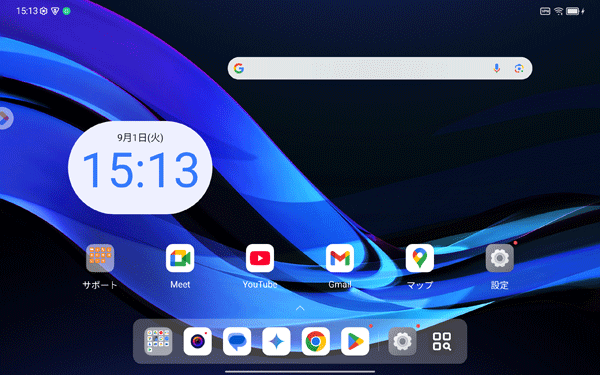The width and height of the screenshot is (600, 375).
Task: Open Google Play Store in the dock
Action: (x=355, y=341)
